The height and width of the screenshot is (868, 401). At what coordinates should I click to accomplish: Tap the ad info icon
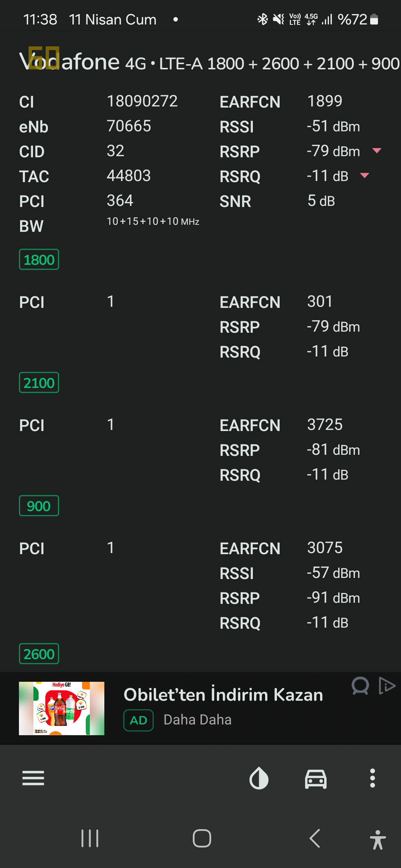click(360, 685)
